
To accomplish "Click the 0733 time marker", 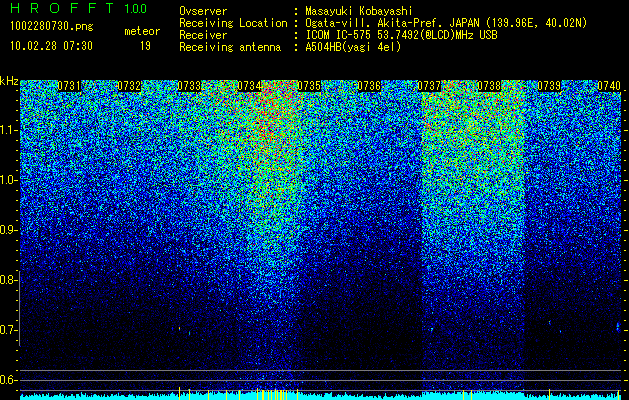I will coord(189,86).
